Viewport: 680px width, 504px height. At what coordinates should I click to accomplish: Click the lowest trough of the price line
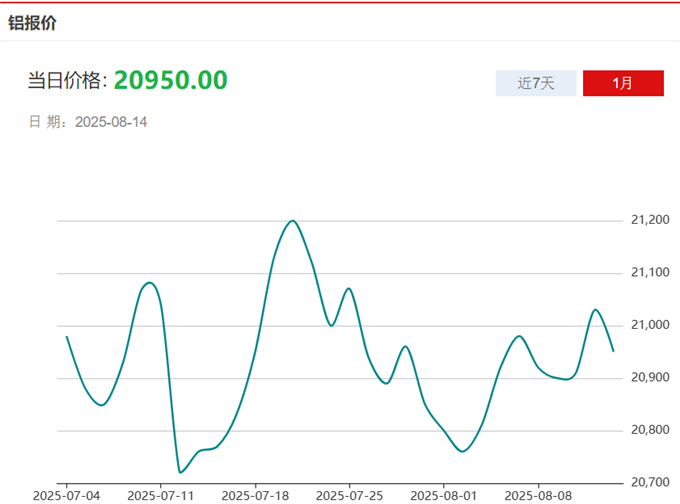(180, 472)
